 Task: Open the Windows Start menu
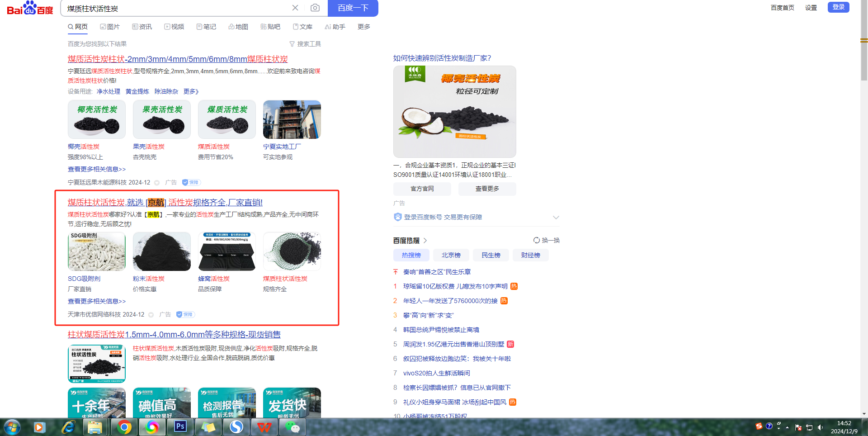(12, 427)
